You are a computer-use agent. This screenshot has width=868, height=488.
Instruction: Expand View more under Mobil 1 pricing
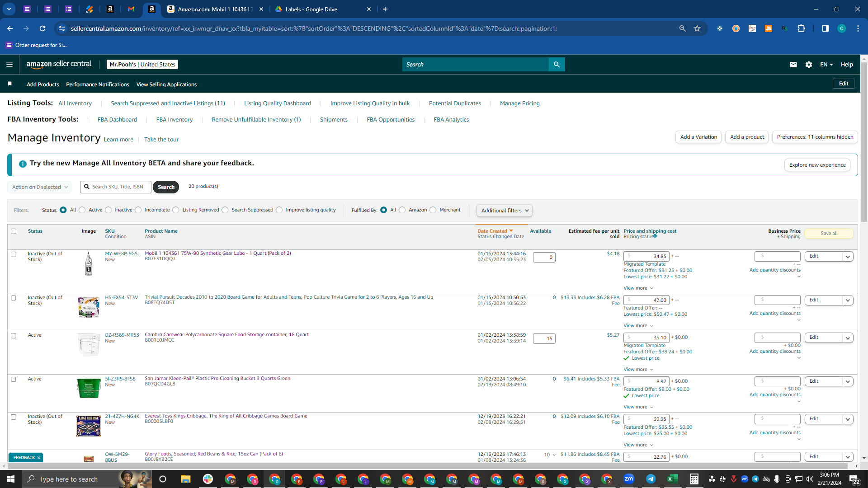pos(638,288)
